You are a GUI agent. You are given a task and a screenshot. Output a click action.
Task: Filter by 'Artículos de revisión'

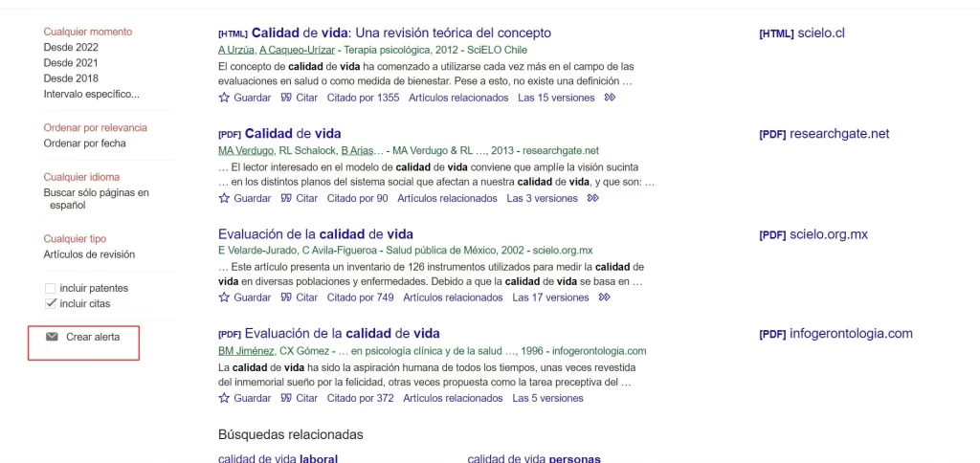(89, 254)
